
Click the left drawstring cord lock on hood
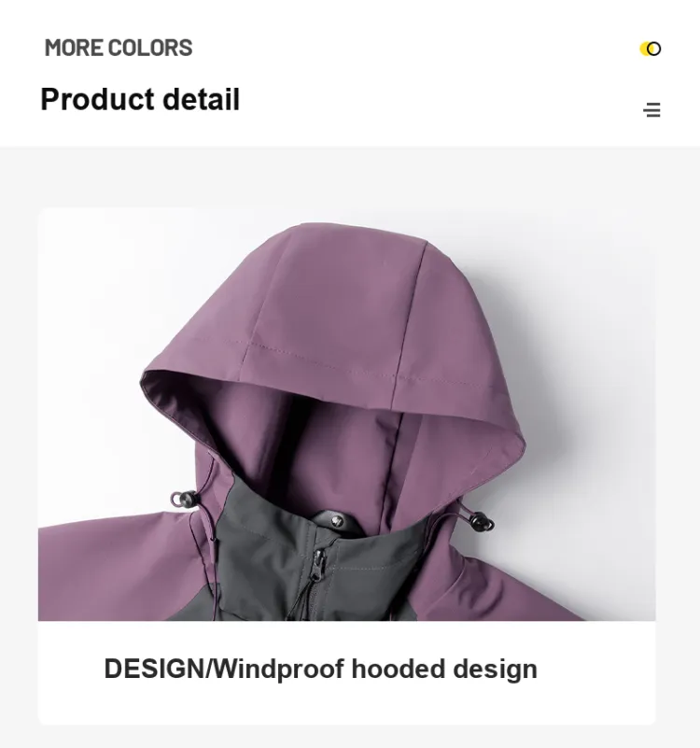184,500
